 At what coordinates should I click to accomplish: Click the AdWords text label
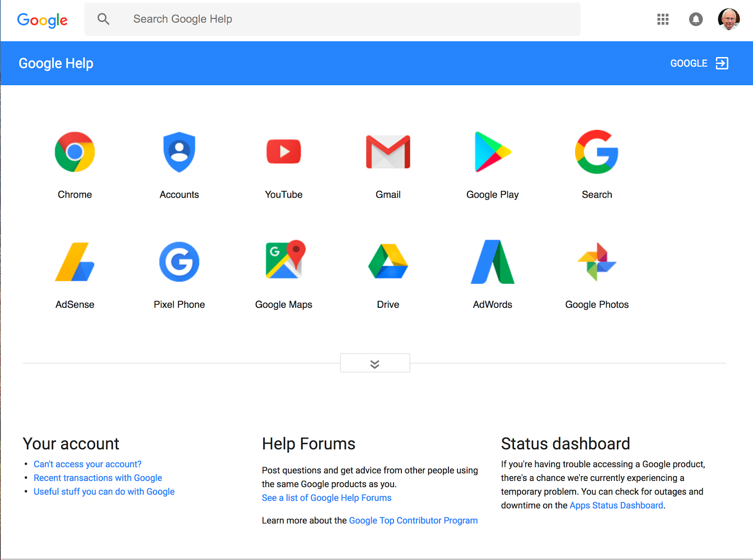(493, 305)
